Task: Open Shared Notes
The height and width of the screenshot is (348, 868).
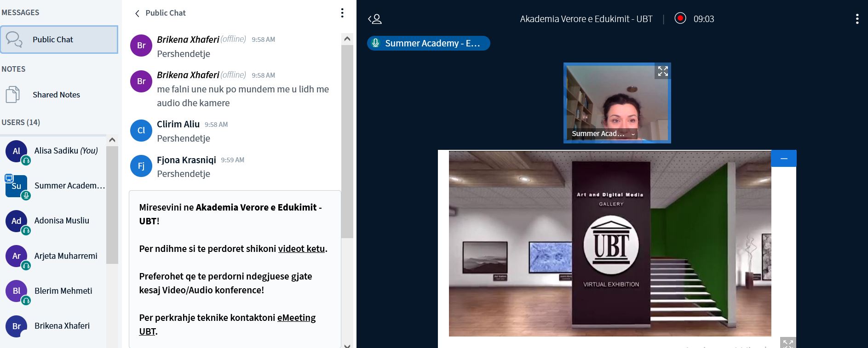Action: 56,95
